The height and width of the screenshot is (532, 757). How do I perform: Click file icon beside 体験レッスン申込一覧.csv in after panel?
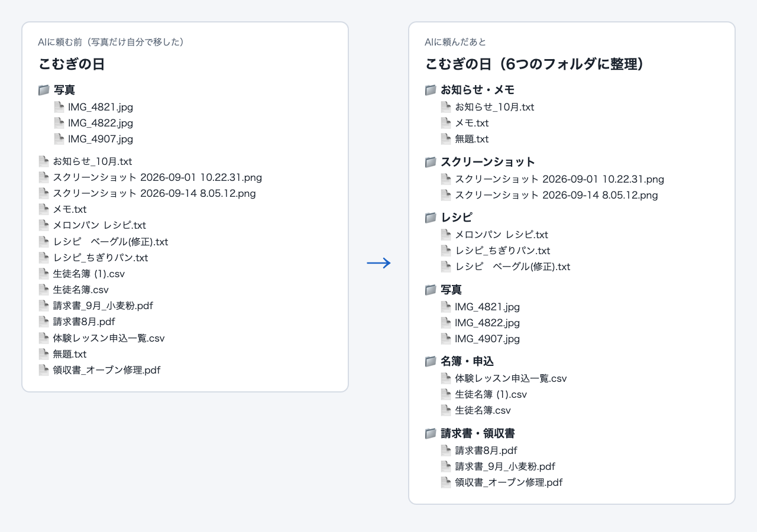pos(446,378)
